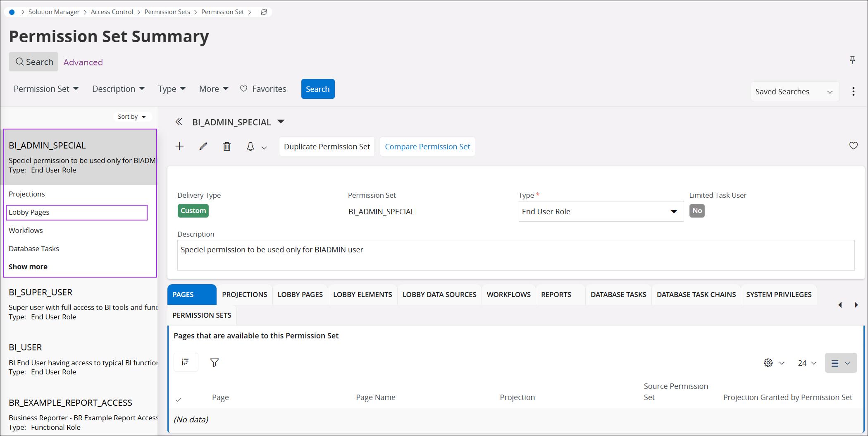Open the Sort by dropdown
This screenshot has height=436, width=868.
[132, 117]
